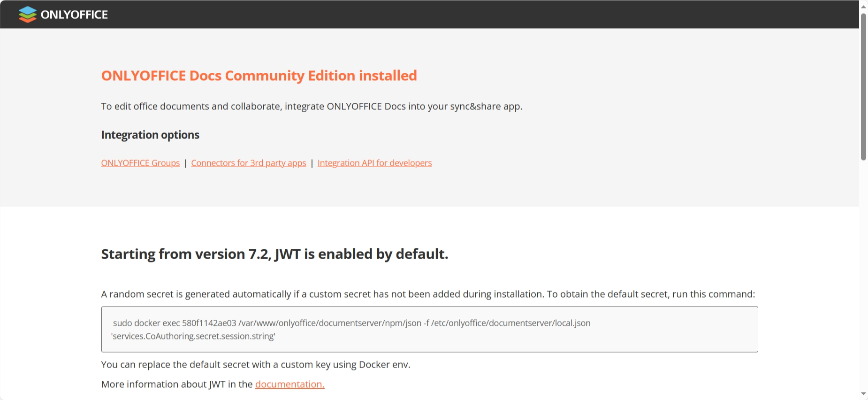
Task: Click heading 'Starting from version 7.2, JWT is enabled'
Action: pos(274,254)
